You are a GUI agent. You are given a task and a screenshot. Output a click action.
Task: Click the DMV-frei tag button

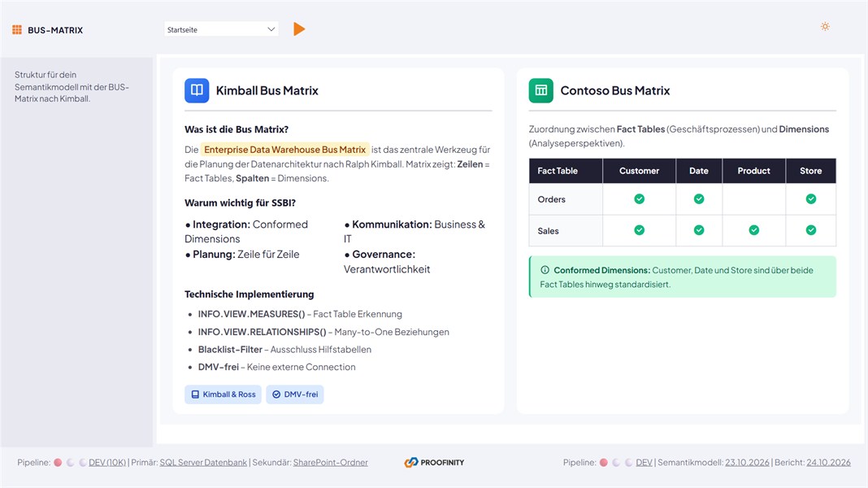tap(295, 394)
